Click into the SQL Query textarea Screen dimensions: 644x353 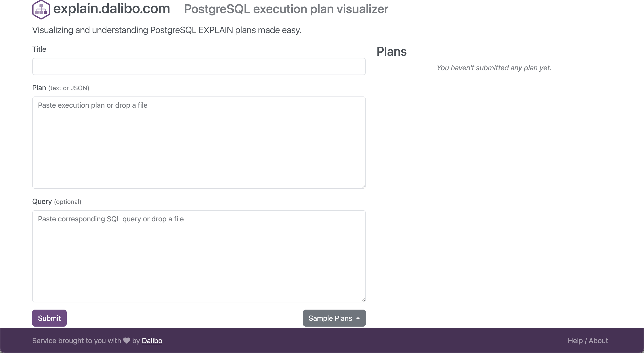[199, 256]
